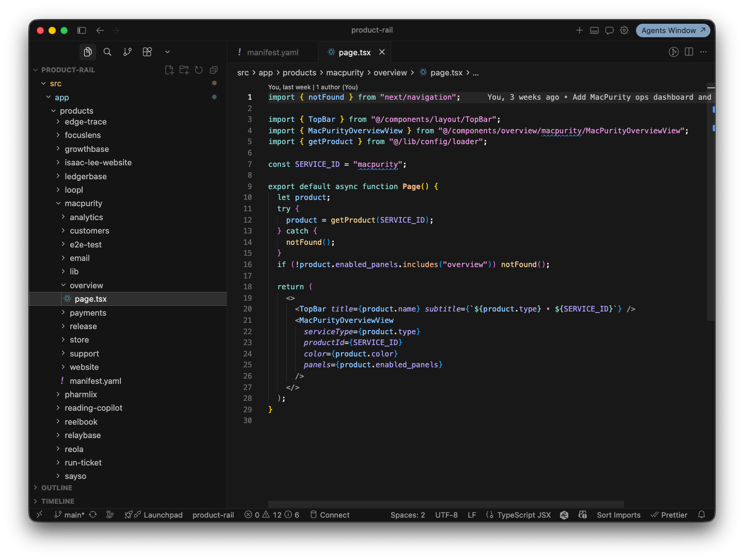Screen dimensions: 744x560
Task: Select the page.tsx editor tab
Action: [354, 52]
